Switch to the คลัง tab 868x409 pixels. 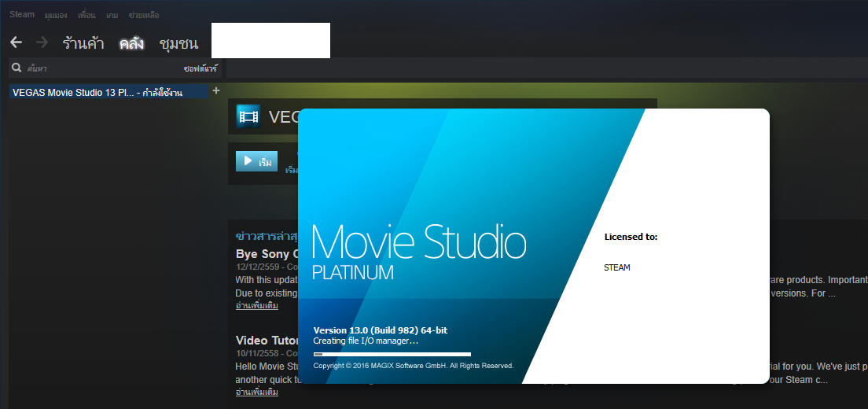132,44
